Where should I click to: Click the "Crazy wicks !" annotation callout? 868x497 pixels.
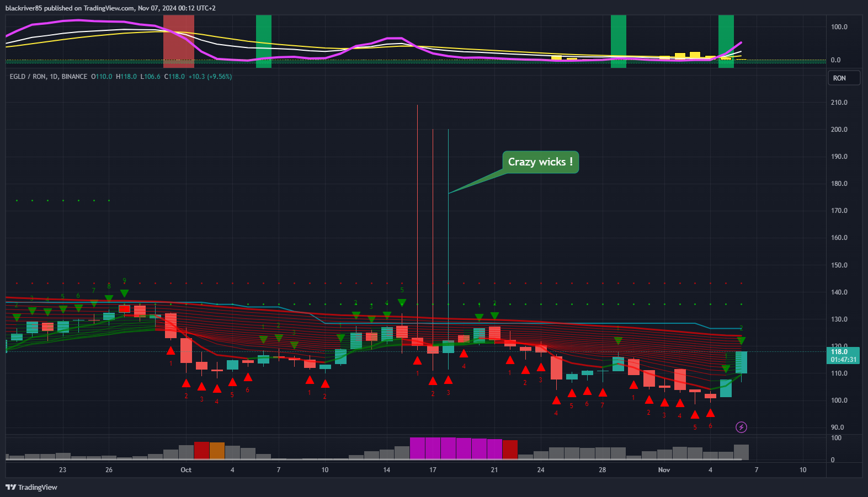pyautogui.click(x=540, y=162)
